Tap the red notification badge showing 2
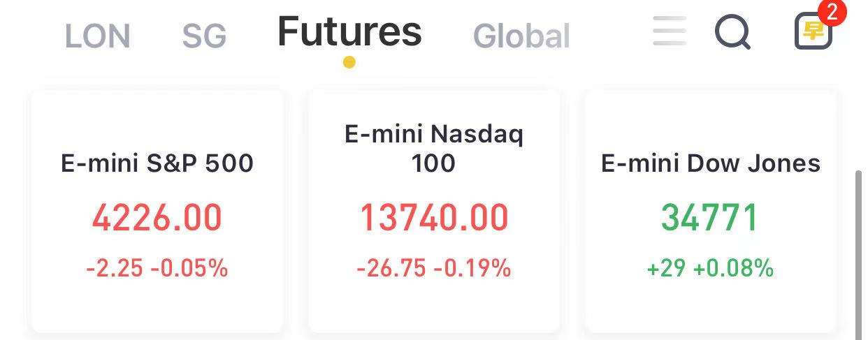Image resolution: width=868 pixels, height=340 pixels. coord(832,11)
